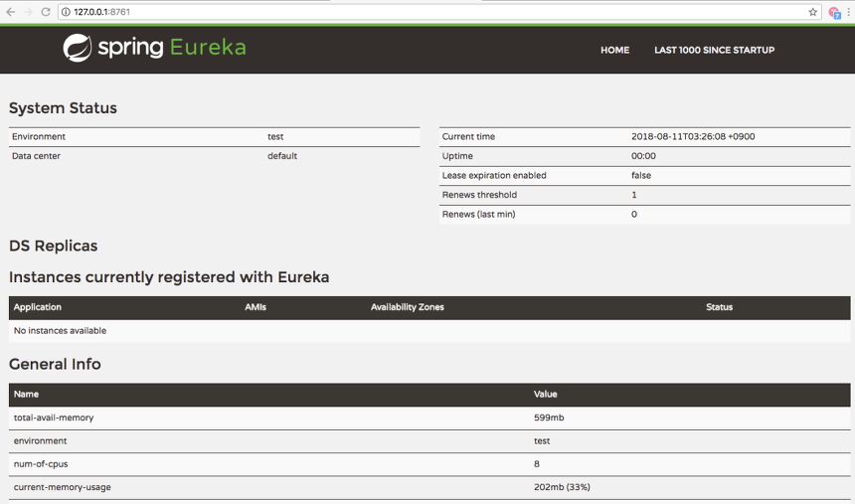The height and width of the screenshot is (504, 855).
Task: Click the AMIs column header
Action: pos(256,307)
